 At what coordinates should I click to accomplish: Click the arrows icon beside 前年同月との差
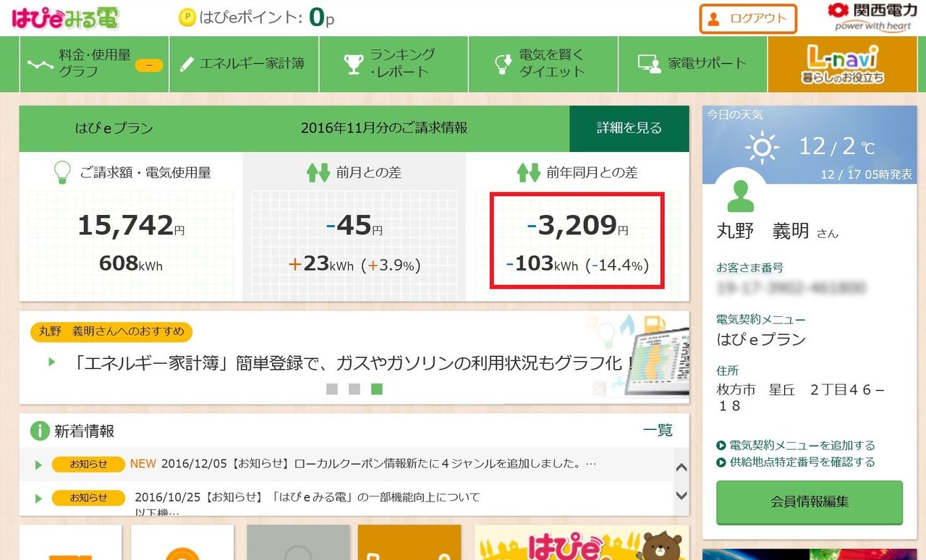pyautogui.click(x=528, y=173)
